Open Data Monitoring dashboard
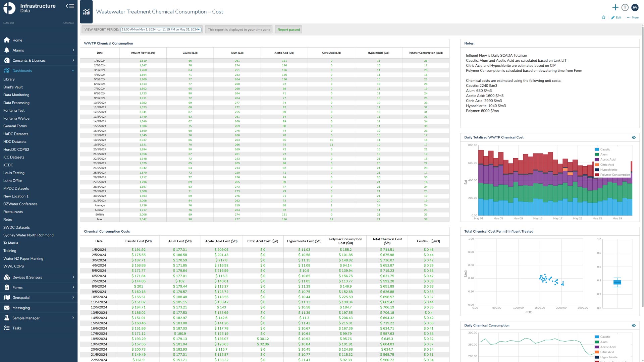This screenshot has height=362, width=644. [x=16, y=95]
